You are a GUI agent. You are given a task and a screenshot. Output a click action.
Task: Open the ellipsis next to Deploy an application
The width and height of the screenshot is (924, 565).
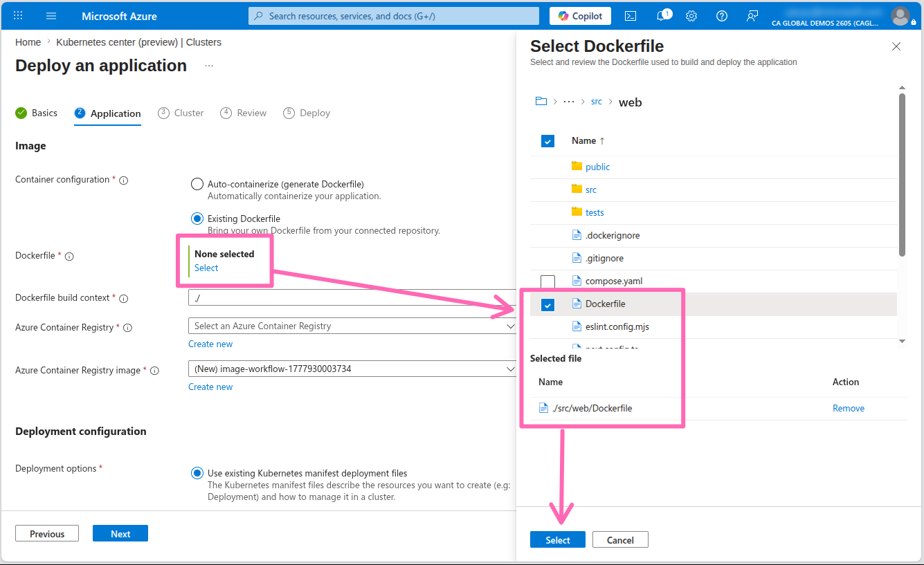(209, 66)
